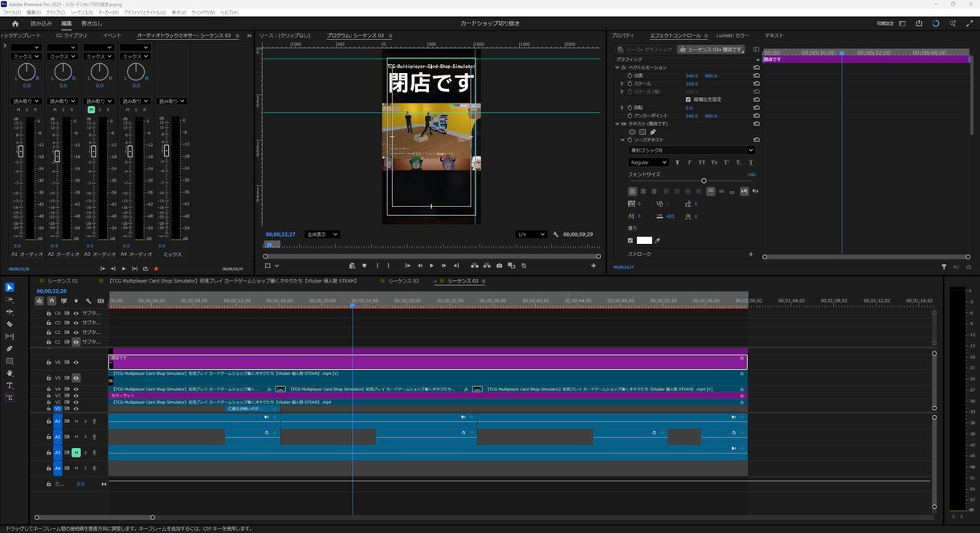Step back one frame in program monitor
Screen dimensions: 980x533
(419, 266)
